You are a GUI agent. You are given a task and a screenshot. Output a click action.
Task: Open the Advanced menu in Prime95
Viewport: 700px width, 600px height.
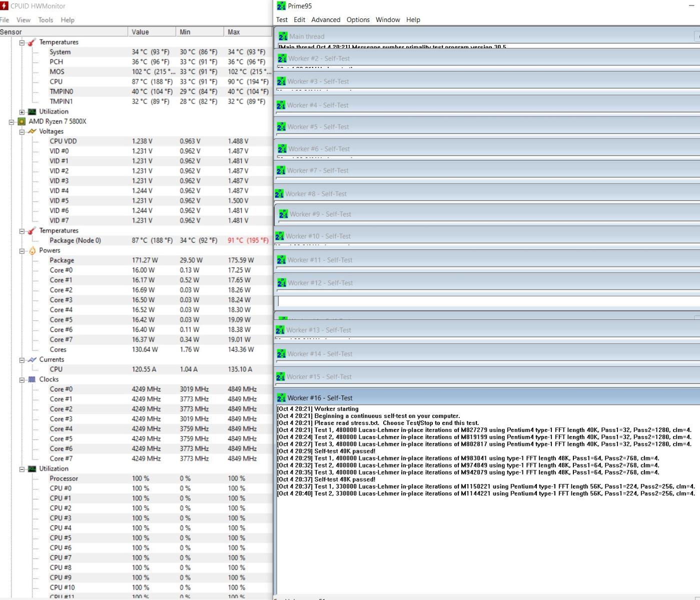326,20
